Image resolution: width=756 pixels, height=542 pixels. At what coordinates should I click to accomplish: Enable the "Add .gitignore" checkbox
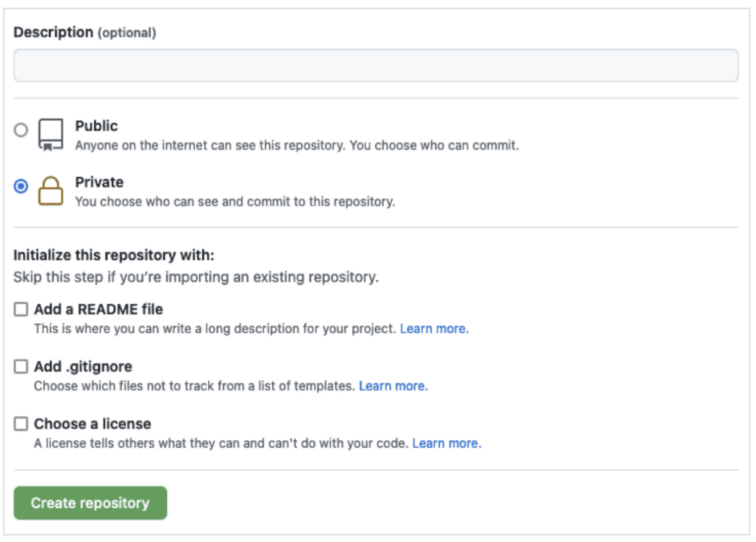pyautogui.click(x=20, y=366)
